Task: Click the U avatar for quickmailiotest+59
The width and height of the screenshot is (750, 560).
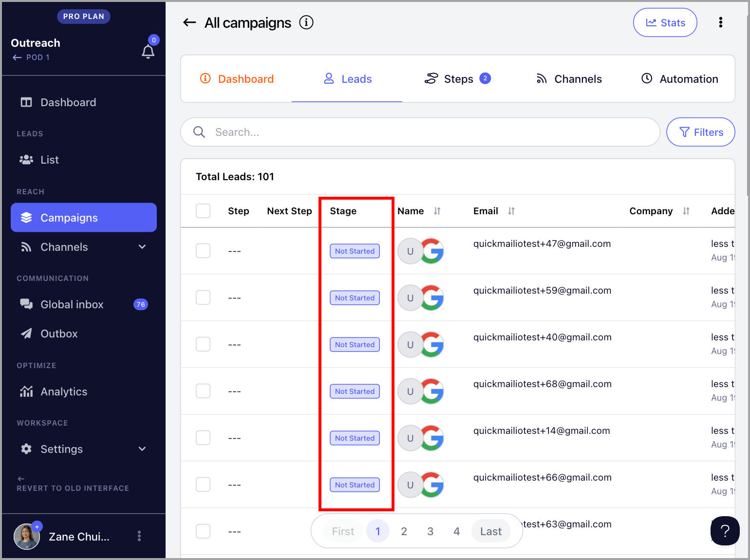Action: click(x=410, y=298)
